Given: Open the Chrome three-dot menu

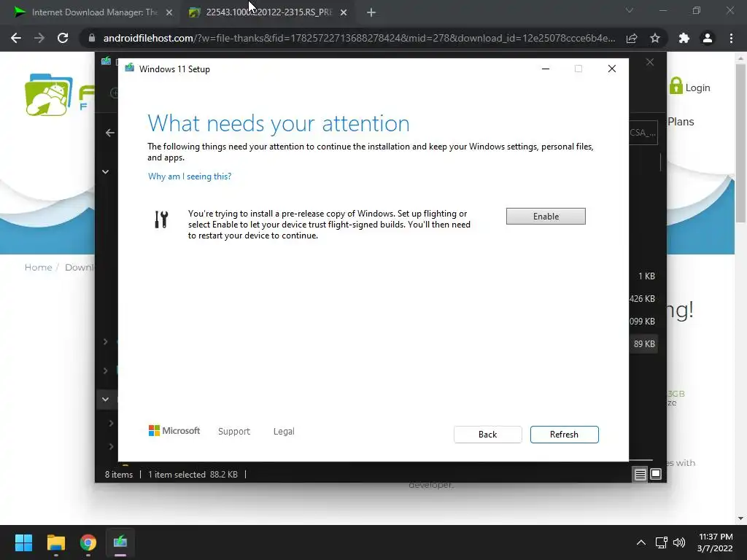Looking at the screenshot, I should click(731, 38).
